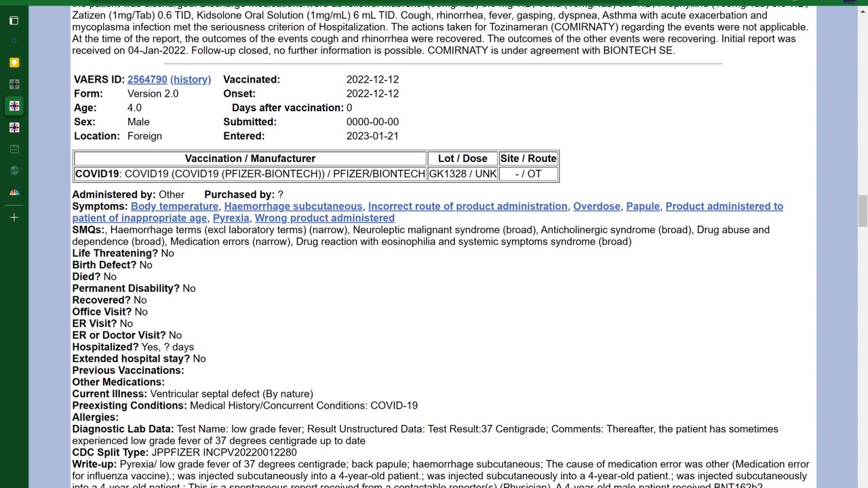View the (history) link for this report
868x488 pixels.
click(x=191, y=79)
